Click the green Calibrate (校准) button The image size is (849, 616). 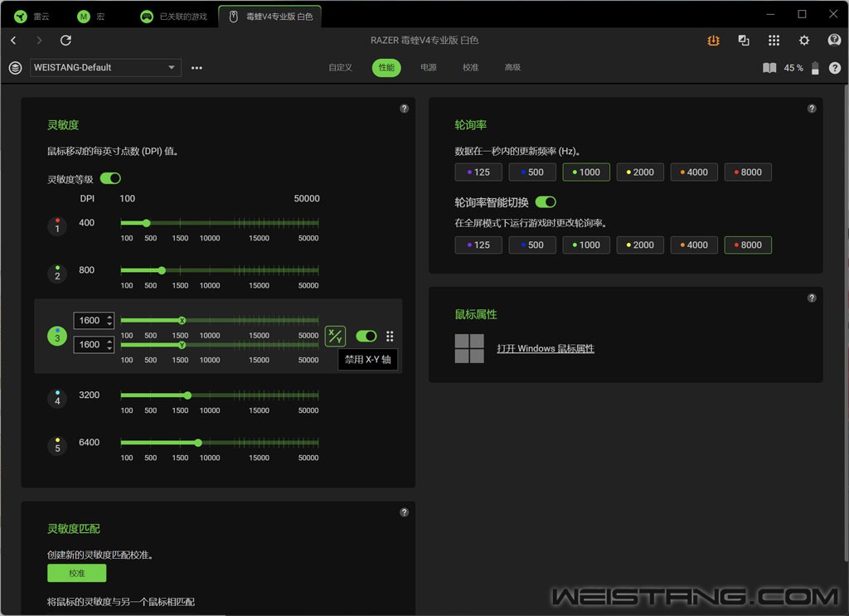[x=76, y=573]
